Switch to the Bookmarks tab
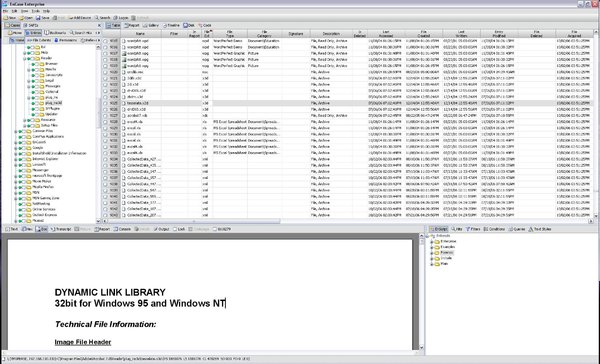Viewport: 600px width, 364px height. click(55, 33)
